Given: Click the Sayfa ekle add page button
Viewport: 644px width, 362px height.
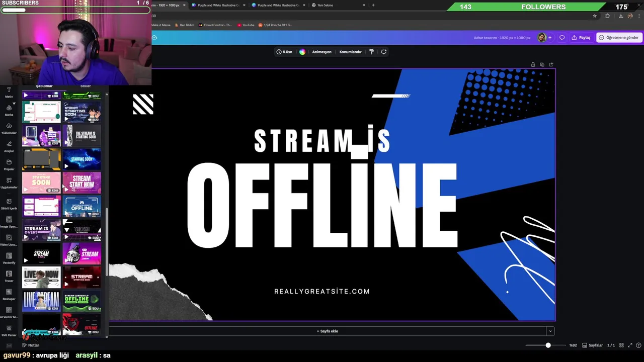Looking at the screenshot, I should (328, 331).
